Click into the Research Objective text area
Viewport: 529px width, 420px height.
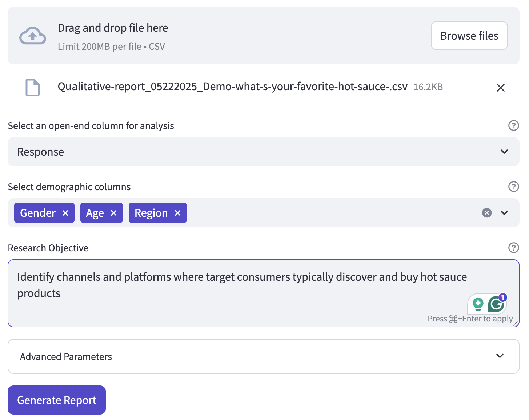[264, 293]
